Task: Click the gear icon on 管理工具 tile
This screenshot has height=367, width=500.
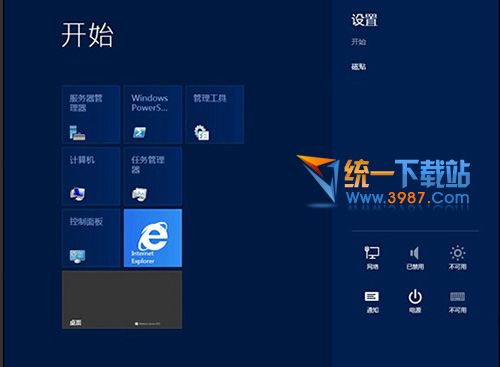Action: click(202, 133)
